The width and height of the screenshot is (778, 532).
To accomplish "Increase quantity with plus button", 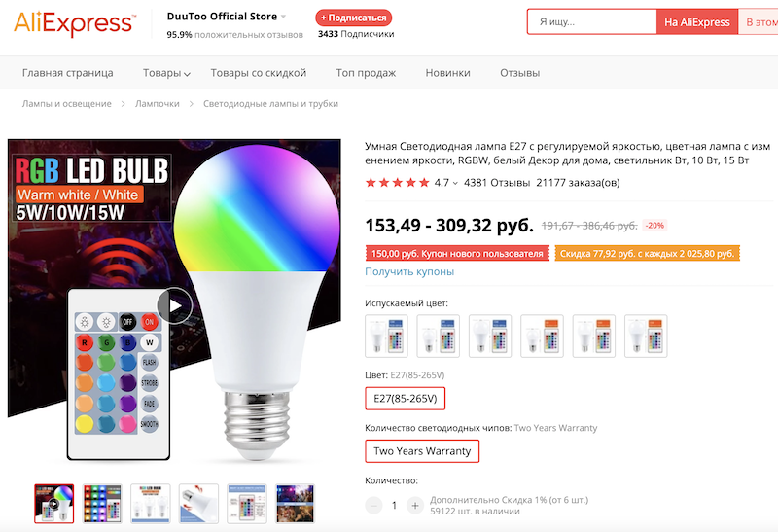I will pos(415,506).
